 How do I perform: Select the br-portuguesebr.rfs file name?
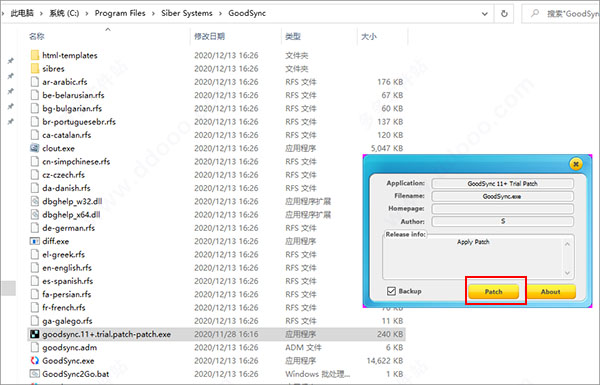point(79,122)
